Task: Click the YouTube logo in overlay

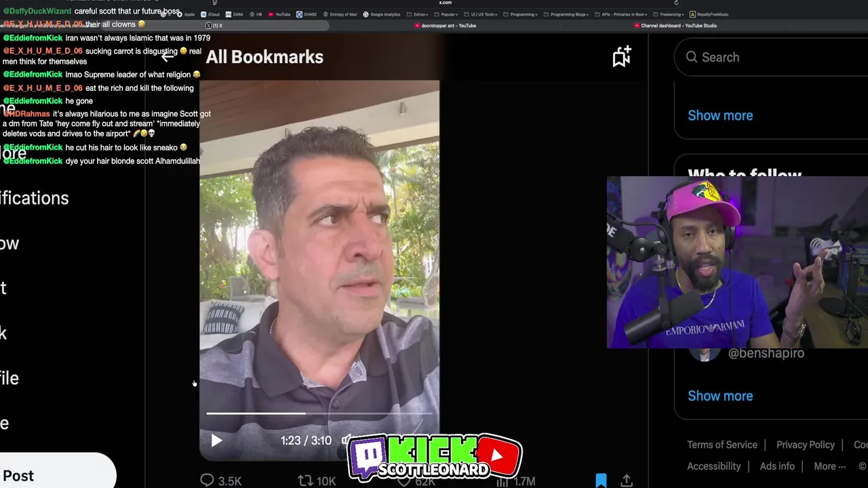Action: [x=499, y=455]
